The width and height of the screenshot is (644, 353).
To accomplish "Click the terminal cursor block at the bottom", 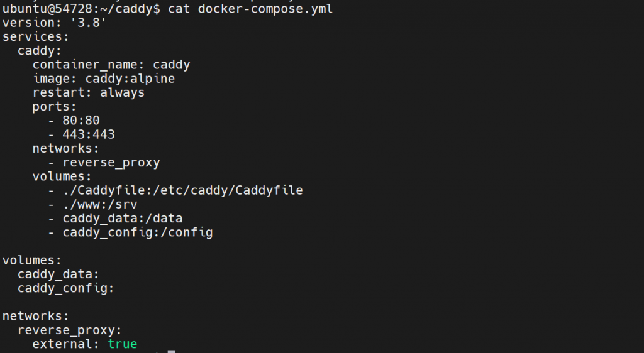I will coord(171,351).
